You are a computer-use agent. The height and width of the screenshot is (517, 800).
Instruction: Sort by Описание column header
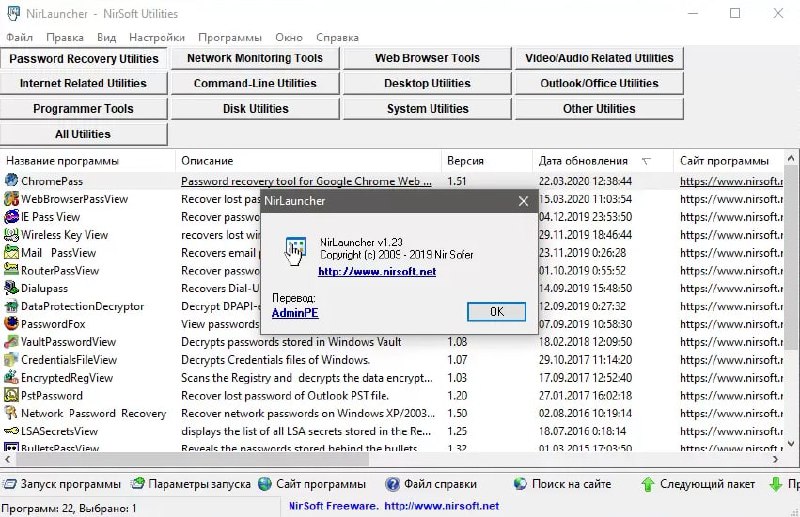[308, 161]
